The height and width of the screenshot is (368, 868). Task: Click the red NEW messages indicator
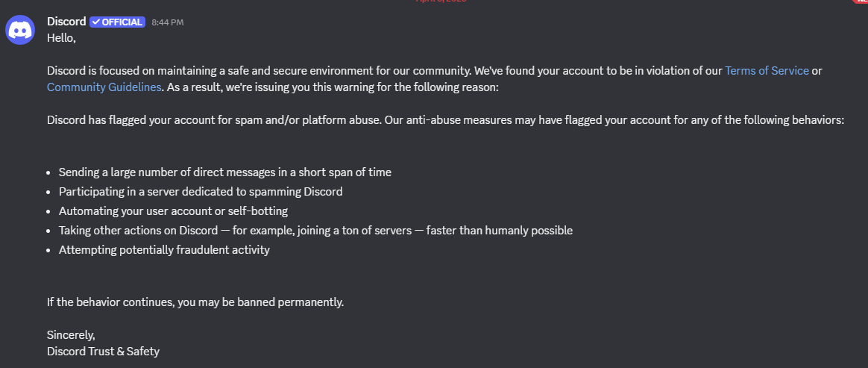click(x=861, y=1)
